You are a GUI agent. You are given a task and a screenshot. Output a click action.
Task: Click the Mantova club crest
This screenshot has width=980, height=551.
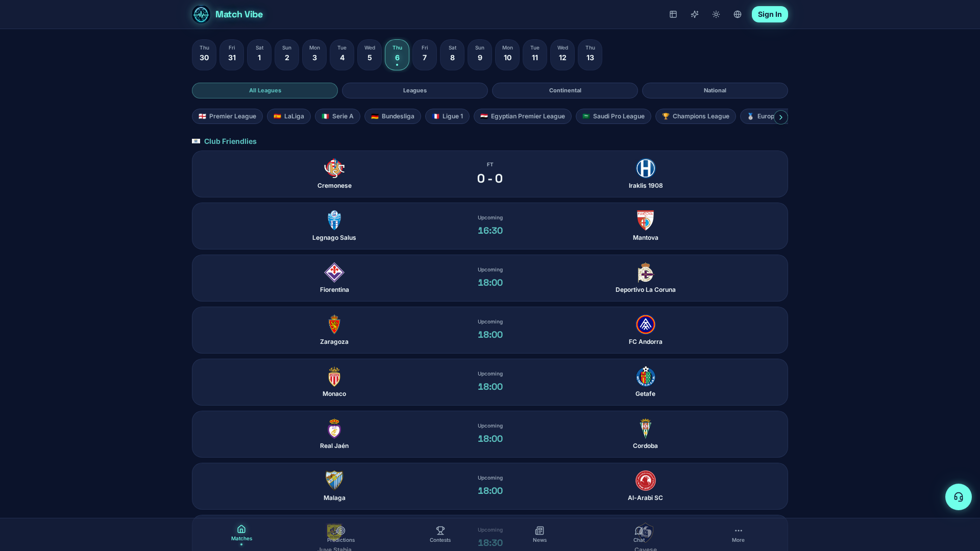tap(646, 220)
